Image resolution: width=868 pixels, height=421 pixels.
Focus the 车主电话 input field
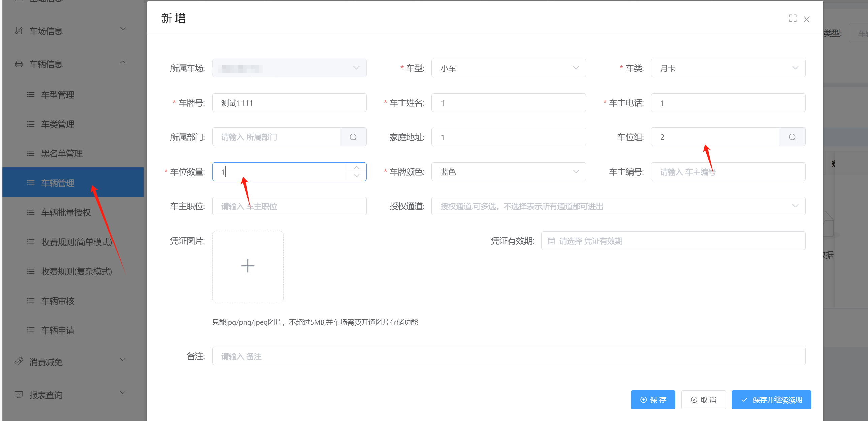(728, 103)
